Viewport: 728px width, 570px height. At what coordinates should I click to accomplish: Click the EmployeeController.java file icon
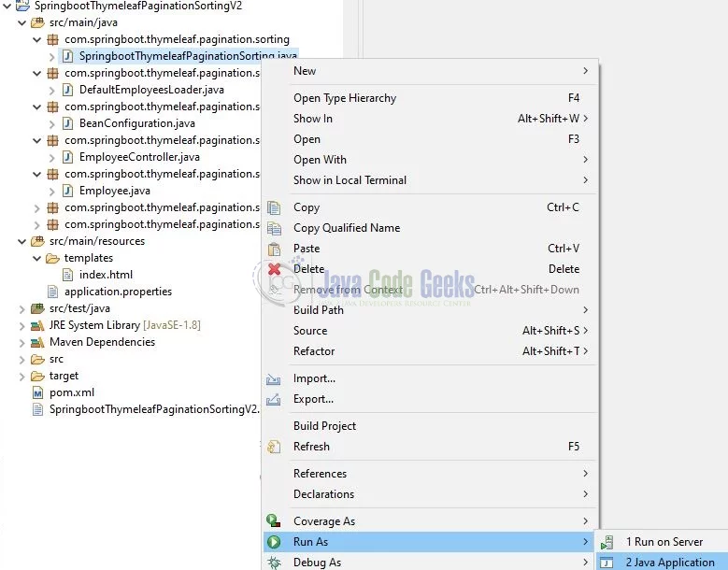(x=68, y=157)
